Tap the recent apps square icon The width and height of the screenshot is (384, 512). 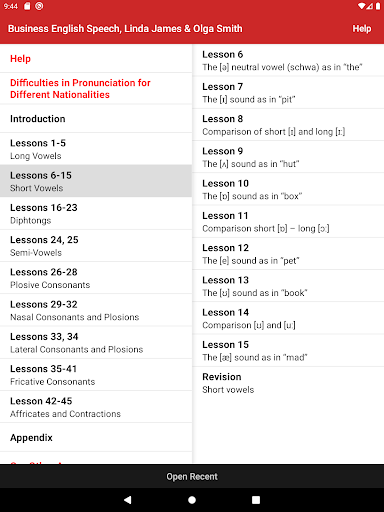(256, 500)
